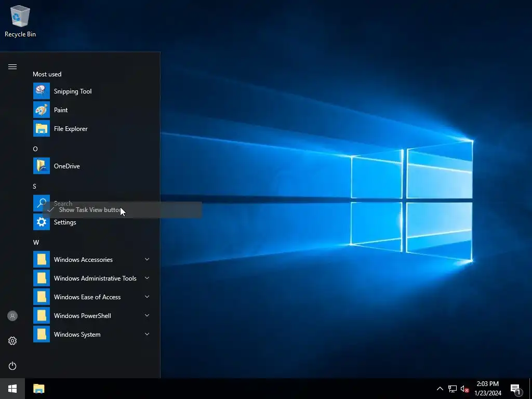Viewport: 532px width, 399px height.
Task: Show hidden tray icons chevron
Action: tap(440, 389)
